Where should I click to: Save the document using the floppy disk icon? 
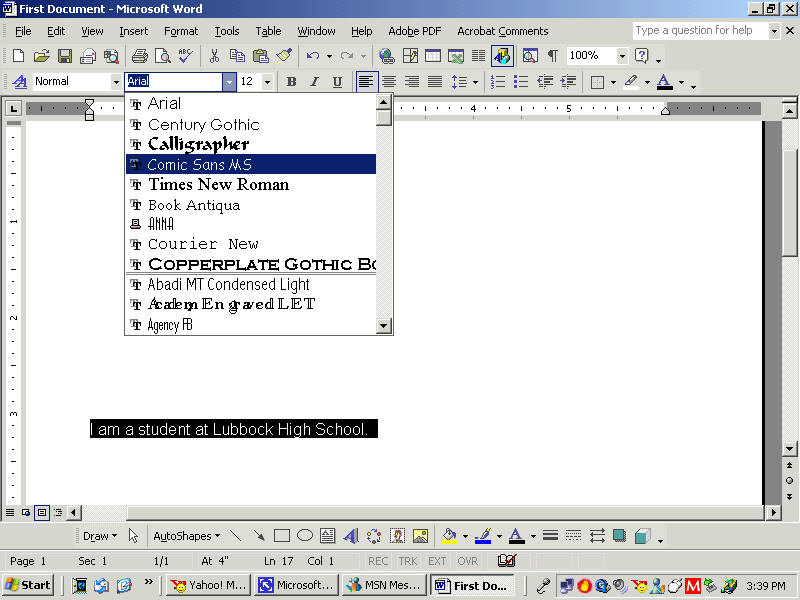[x=65, y=56]
